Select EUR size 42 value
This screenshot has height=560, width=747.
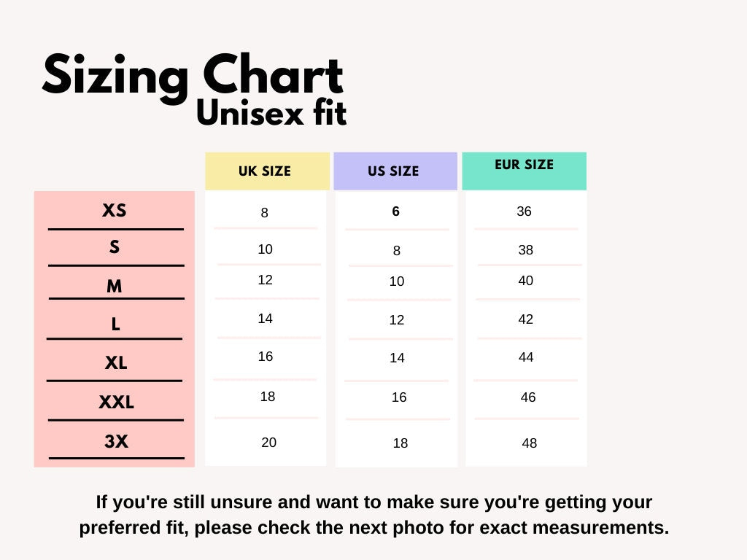click(x=526, y=319)
